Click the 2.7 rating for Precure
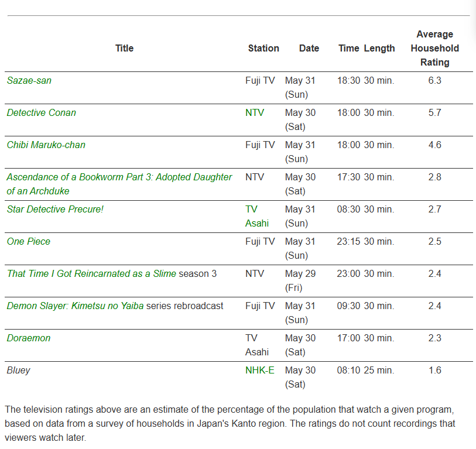The image size is (476, 449). (434, 209)
